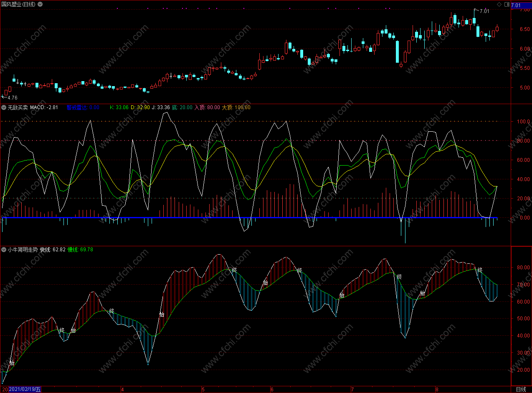Image resolution: width=532 pixels, height=393 pixels.
Task: Click the 入顶: 80.00 value
Action: coord(207,107)
